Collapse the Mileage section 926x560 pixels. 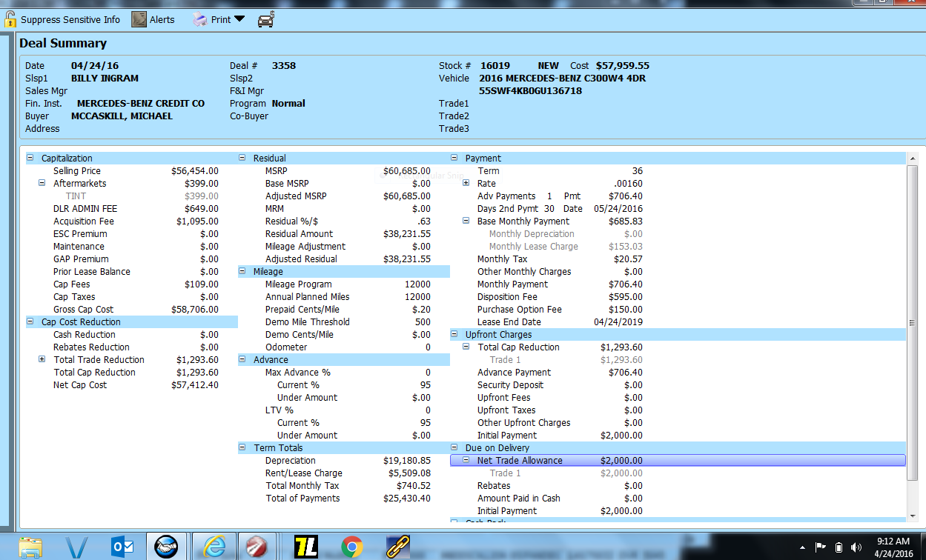point(242,271)
